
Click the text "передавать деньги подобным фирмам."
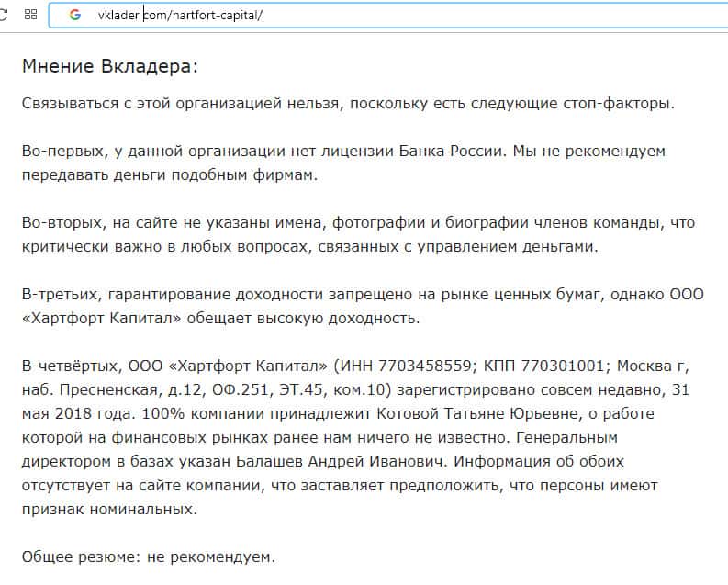pos(170,175)
